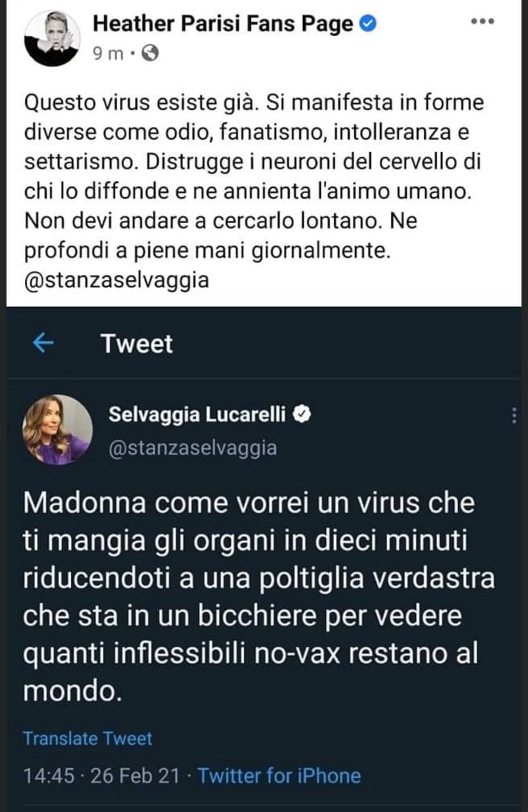
Task: Open the Twitter for iPhone source link
Action: point(279,776)
